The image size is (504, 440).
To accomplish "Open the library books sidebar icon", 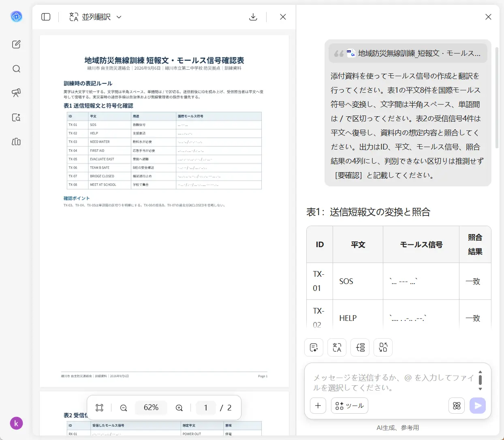I will click(16, 142).
